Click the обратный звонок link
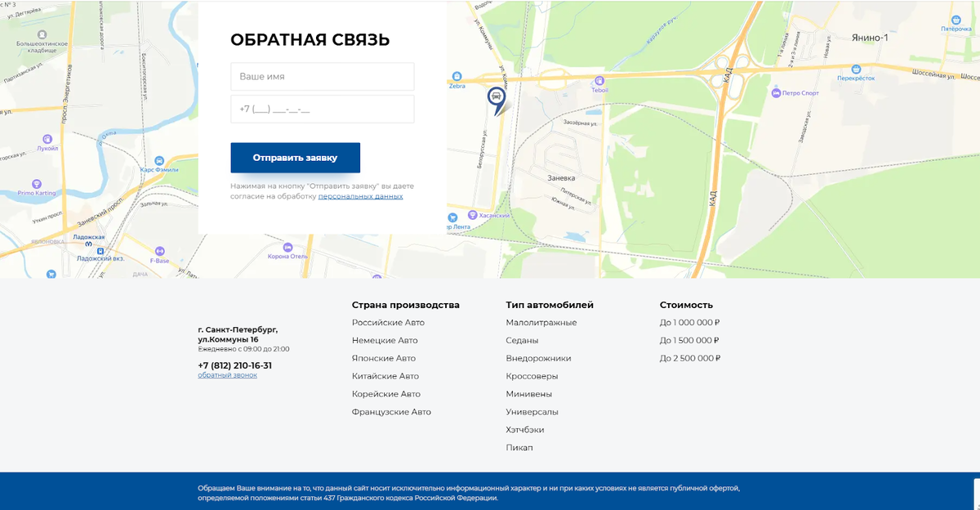This screenshot has width=980, height=510. [227, 375]
